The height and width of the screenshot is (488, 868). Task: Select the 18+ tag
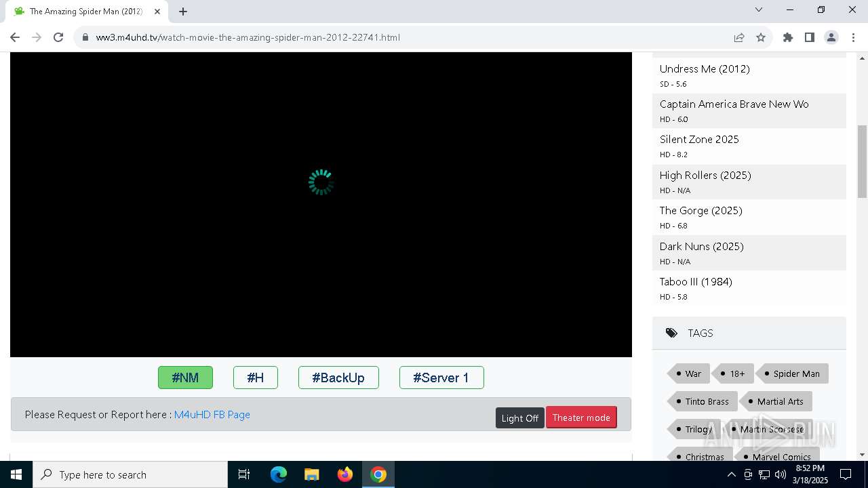pyautogui.click(x=733, y=373)
